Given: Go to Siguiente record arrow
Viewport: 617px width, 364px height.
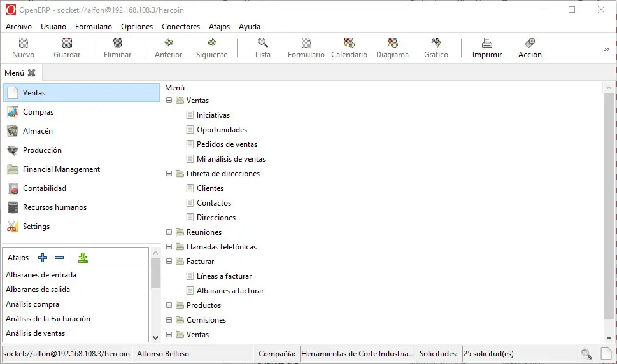Looking at the screenshot, I should (211, 43).
